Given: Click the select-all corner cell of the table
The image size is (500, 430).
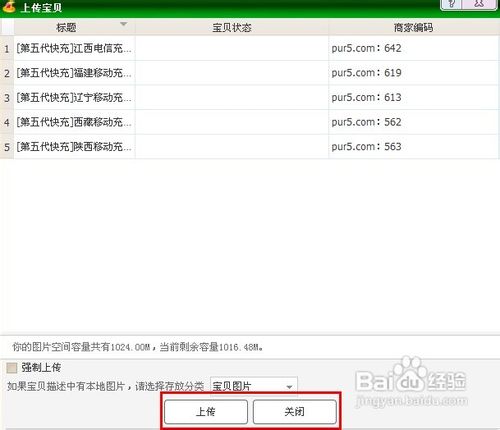Looking at the screenshot, I should click(x=7, y=27).
